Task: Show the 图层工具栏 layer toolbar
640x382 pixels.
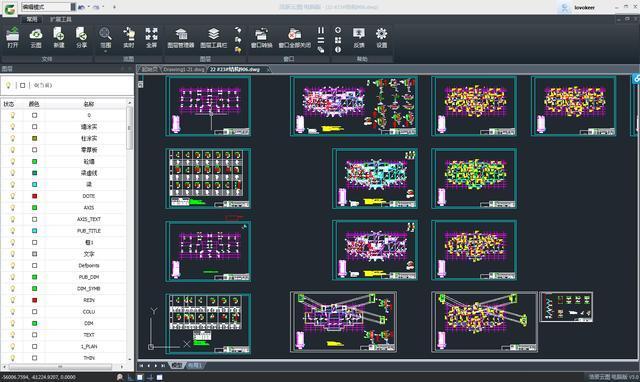Action: click(213, 37)
